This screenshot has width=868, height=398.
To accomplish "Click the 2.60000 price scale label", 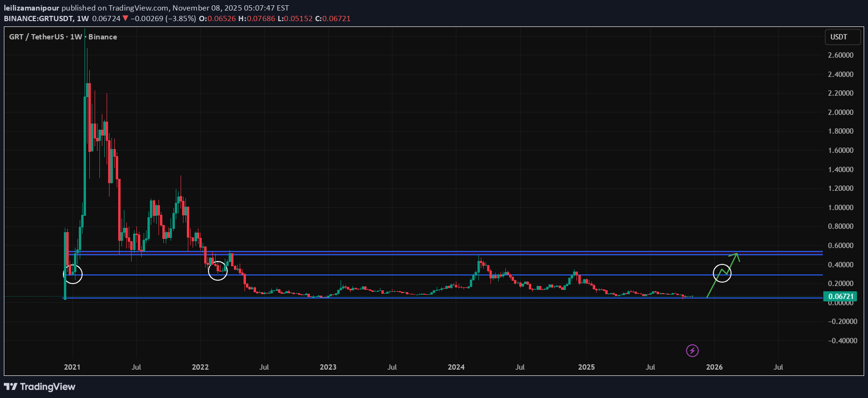I will 841,55.
